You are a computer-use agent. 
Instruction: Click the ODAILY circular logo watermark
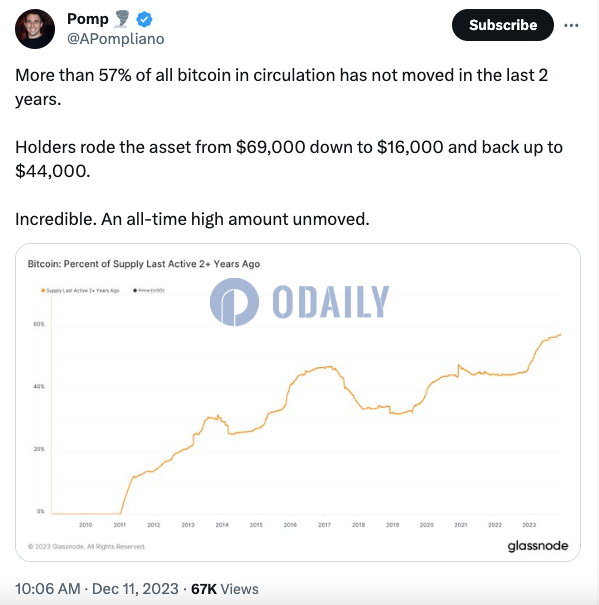point(234,302)
